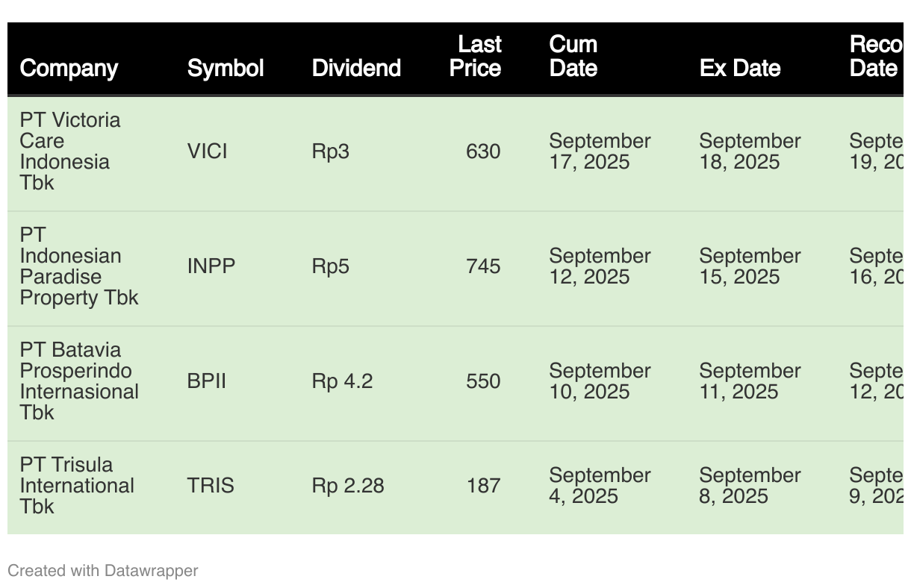Click the Rp 4.2 dividend value
911x588 pixels.
point(342,381)
